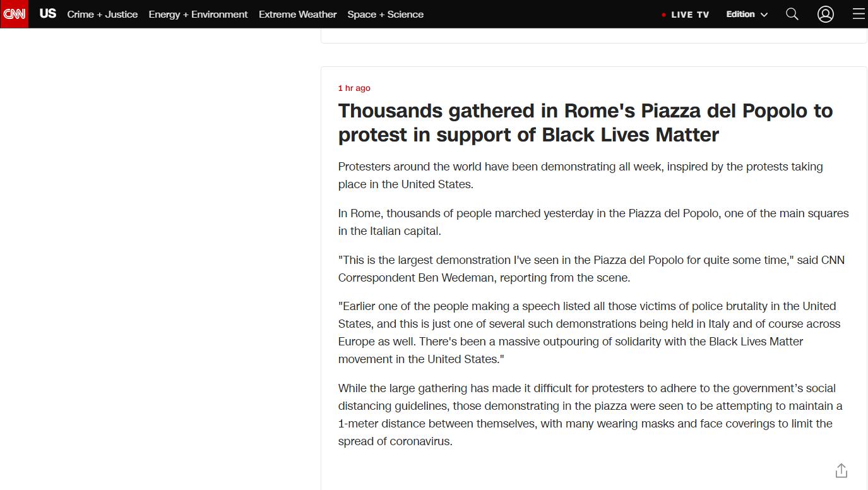Click the Ben Wedeman quote paragraph
This screenshot has height=490, width=868.
591,269
